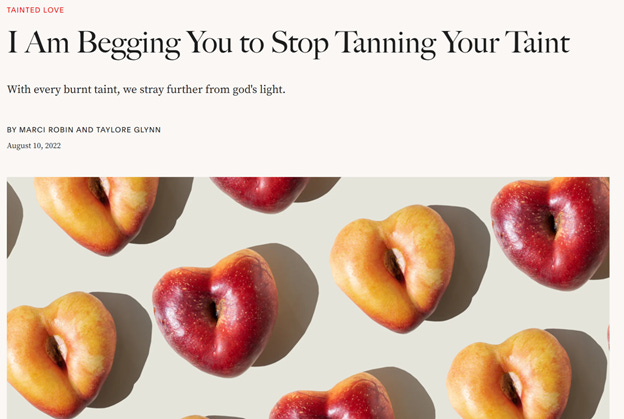Open the TAINTED LOVE category link

click(35, 10)
